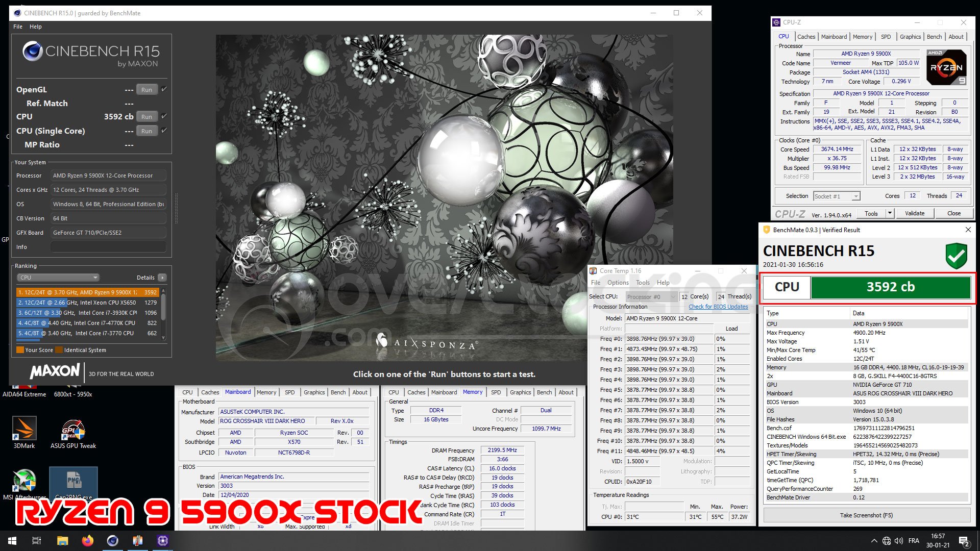Open Task View in the taskbar

37,541
